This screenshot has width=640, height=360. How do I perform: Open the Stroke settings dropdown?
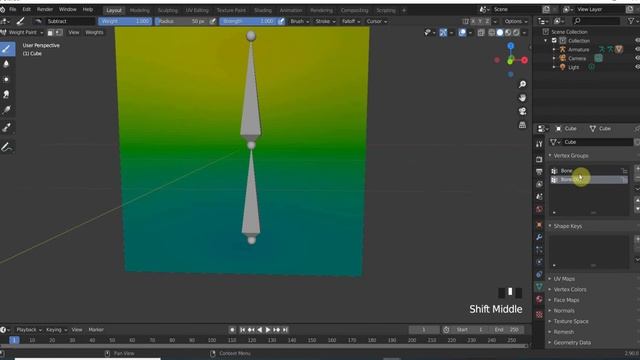325,21
